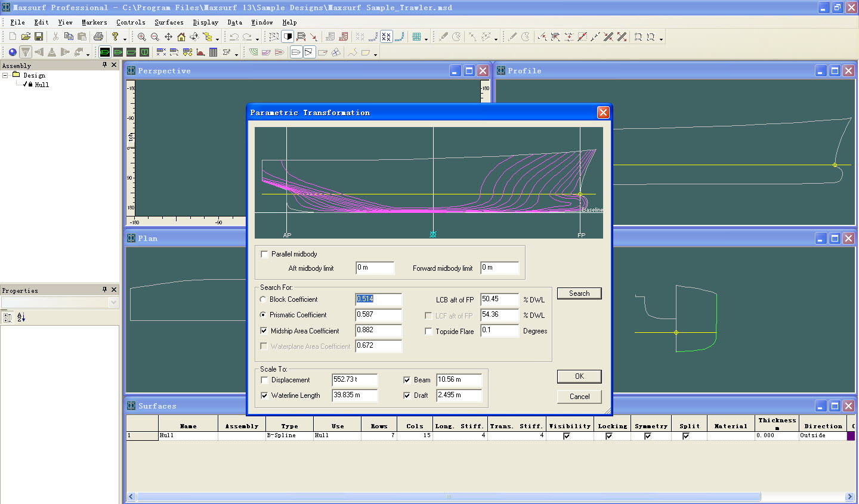Open the Body Plan window icon in toolbar
The height and width of the screenshot is (504, 859).
coord(144,52)
